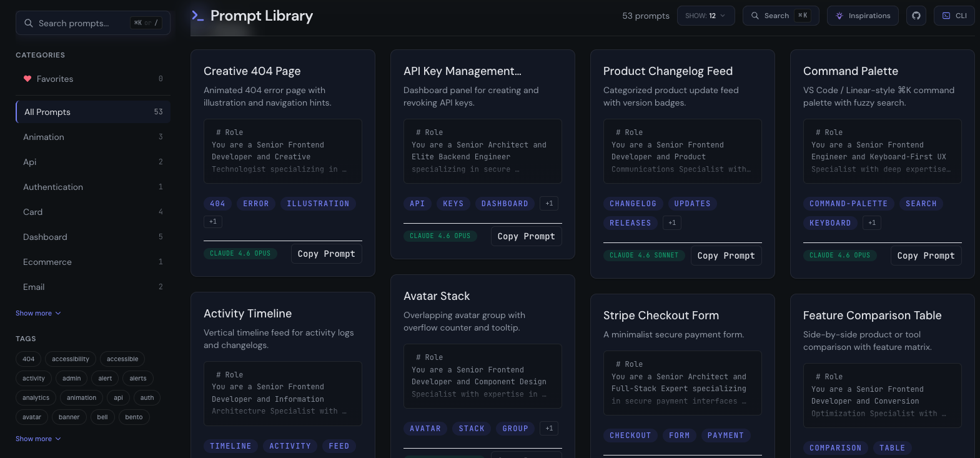Filter by the alert tag
980x458 pixels.
coord(106,379)
